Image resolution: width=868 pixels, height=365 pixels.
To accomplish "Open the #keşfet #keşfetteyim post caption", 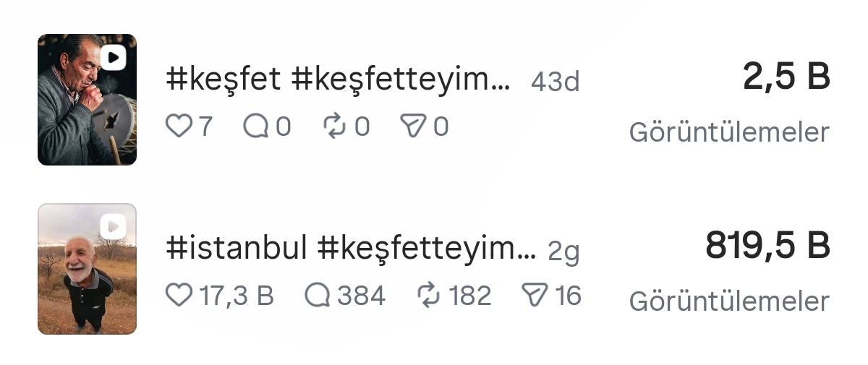I will point(338,80).
